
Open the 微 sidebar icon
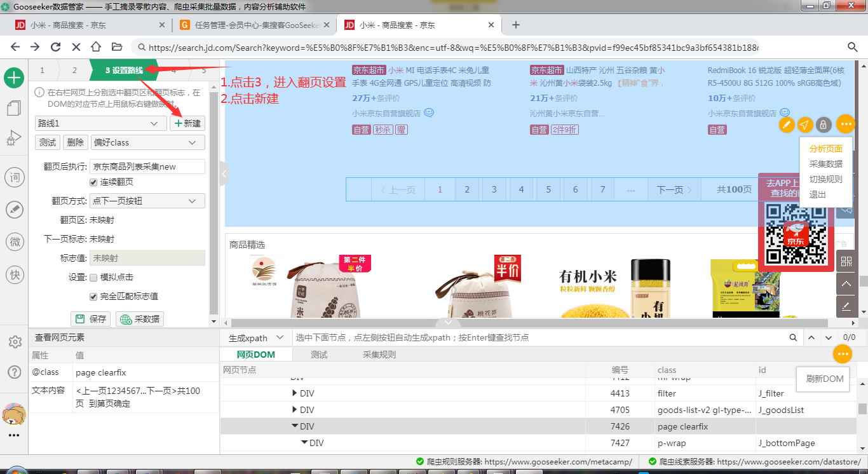[x=14, y=241]
